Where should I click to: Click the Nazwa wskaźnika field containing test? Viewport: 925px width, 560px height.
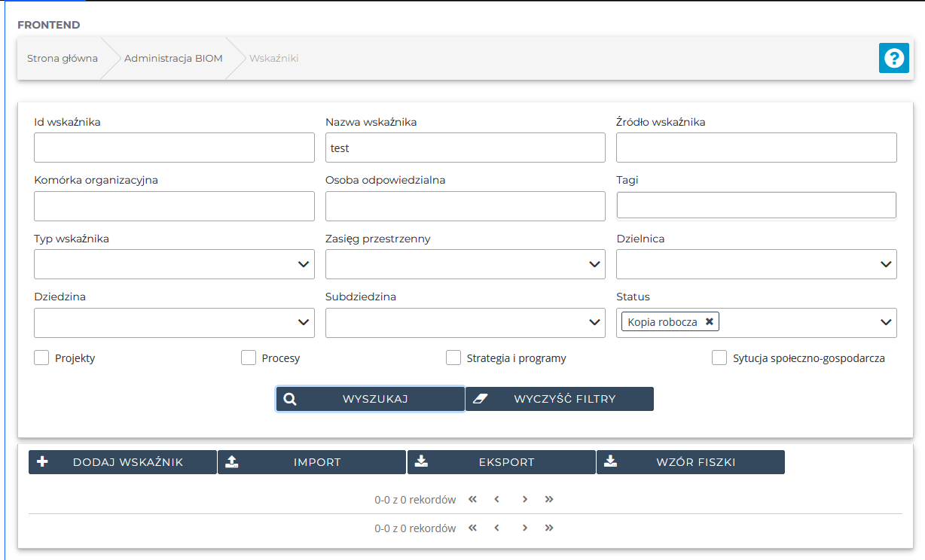465,148
